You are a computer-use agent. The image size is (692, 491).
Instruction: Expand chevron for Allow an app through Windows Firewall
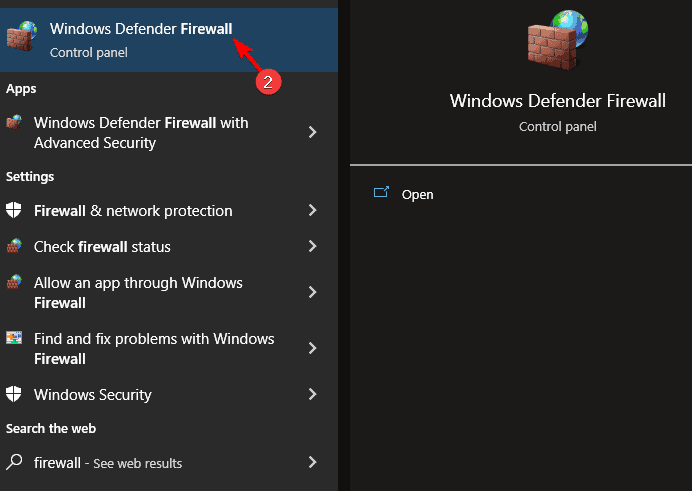point(313,292)
